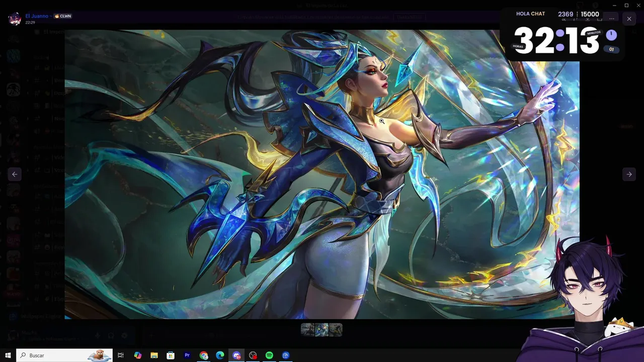Viewport: 644px width, 362px height.
Task: Select the third image thumbnail in strip
Action: [x=336, y=330]
